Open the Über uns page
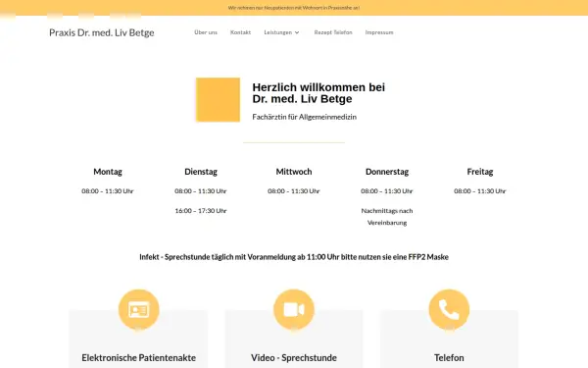This screenshot has height=368, width=588. [206, 32]
